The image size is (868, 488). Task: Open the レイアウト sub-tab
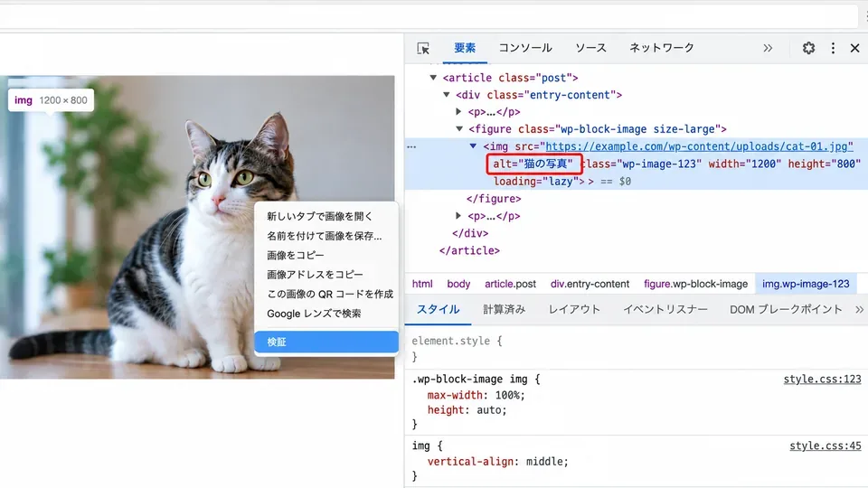pyautogui.click(x=574, y=309)
